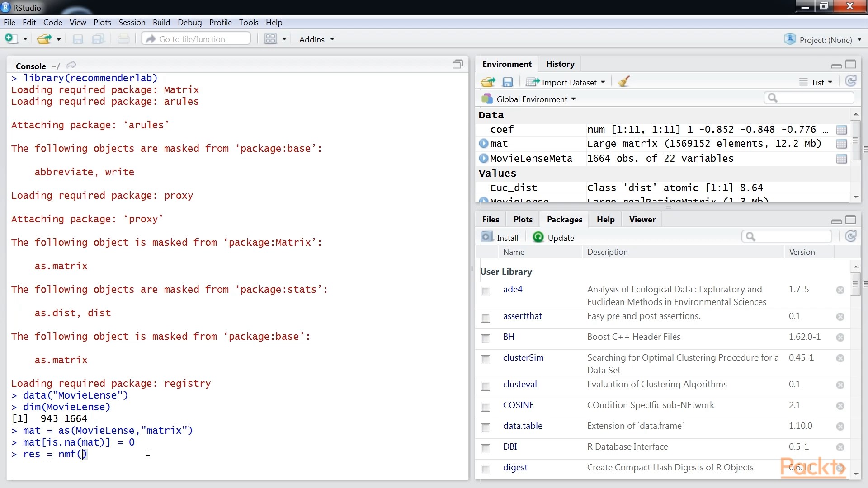Check the BH package checkbox
This screenshot has width=868, height=488.
click(x=486, y=339)
